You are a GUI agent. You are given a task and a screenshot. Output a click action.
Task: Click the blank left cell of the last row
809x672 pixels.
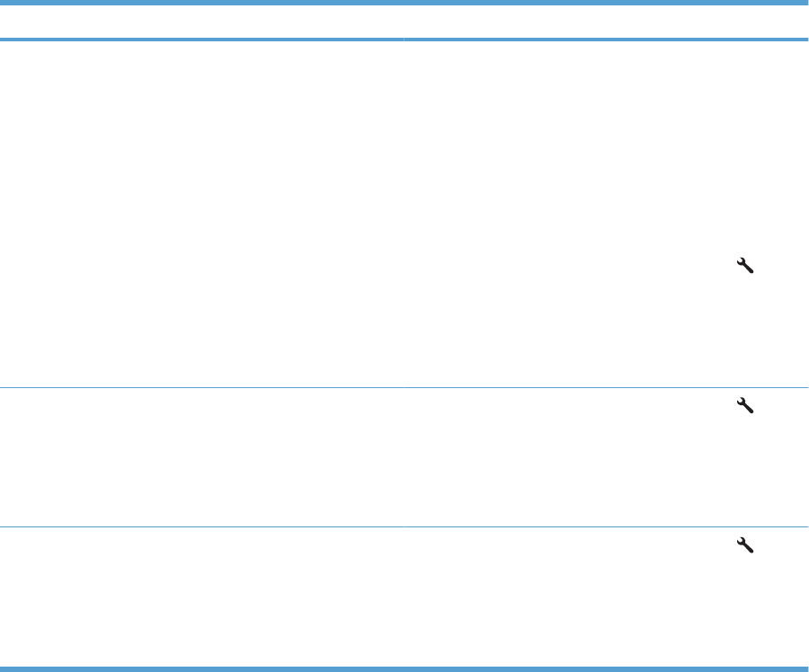[201, 596]
